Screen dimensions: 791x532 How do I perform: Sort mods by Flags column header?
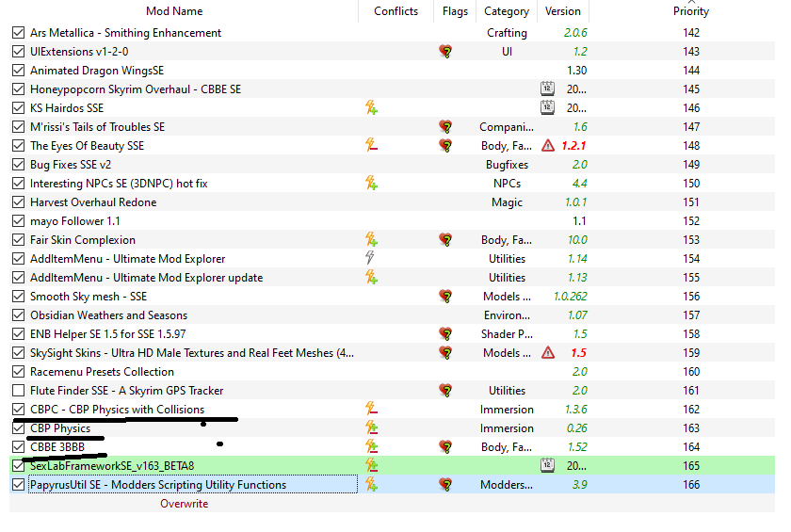point(455,11)
